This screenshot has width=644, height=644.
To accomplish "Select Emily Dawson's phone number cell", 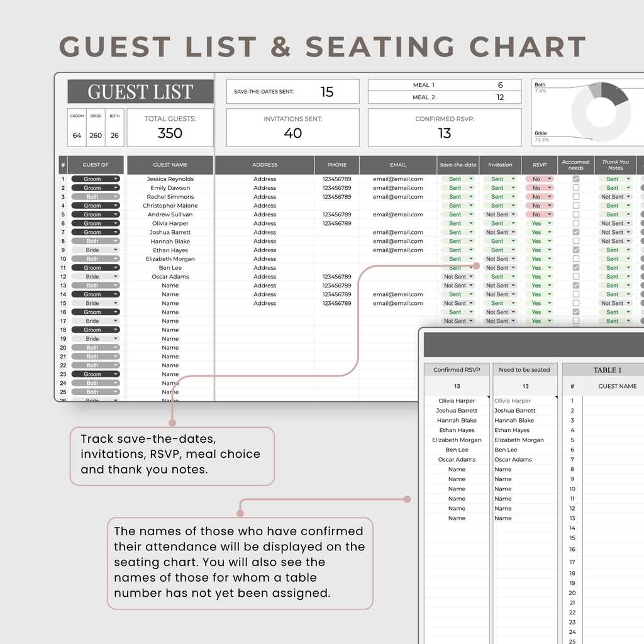I will (337, 187).
